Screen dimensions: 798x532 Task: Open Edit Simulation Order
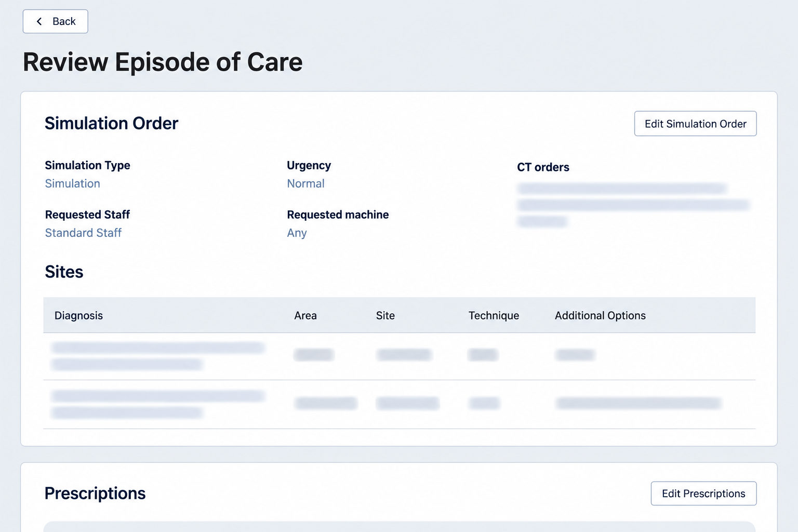pyautogui.click(x=695, y=124)
